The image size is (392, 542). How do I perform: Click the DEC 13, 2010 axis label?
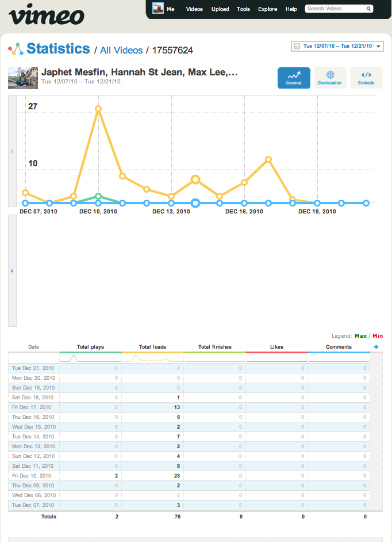(171, 212)
